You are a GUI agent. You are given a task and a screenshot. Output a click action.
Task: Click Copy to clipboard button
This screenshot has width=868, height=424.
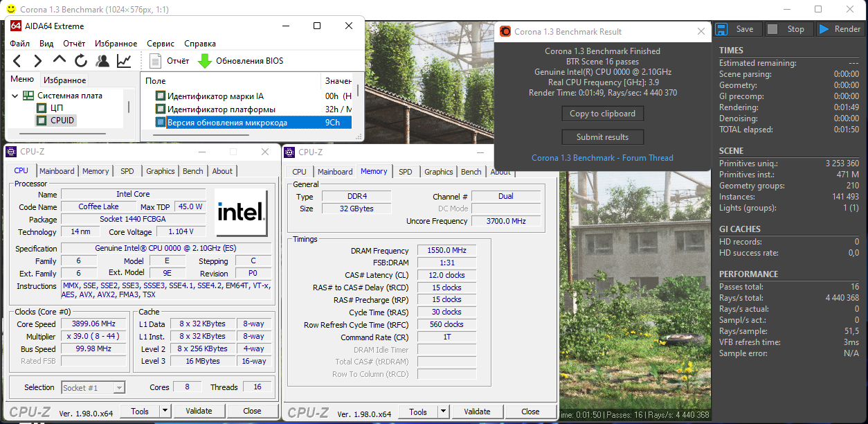[603, 114]
